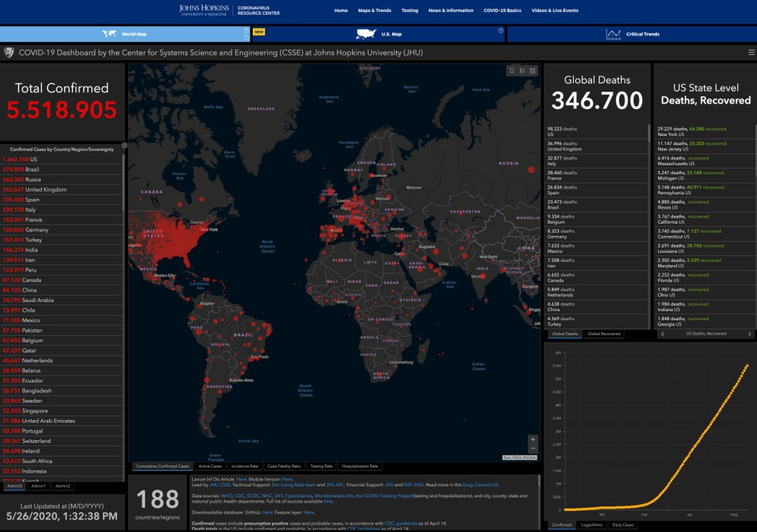Viewport: 757px width, 532px height.
Task: Click the U.S. map silhouette icon
Action: click(366, 34)
